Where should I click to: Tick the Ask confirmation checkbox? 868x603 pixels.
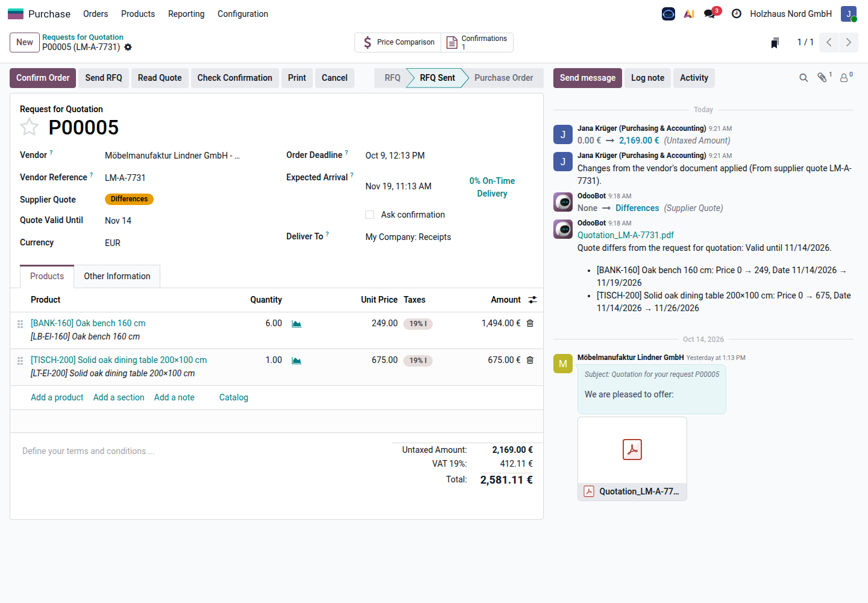pos(370,215)
